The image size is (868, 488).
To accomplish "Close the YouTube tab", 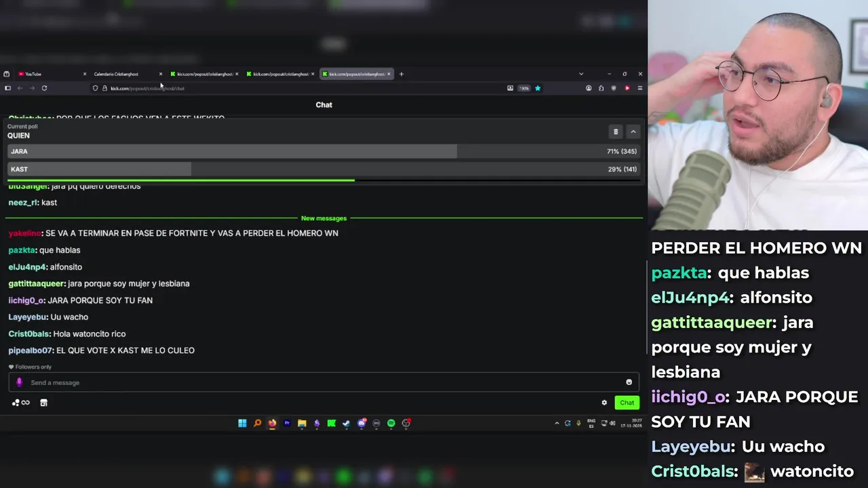I will tap(85, 74).
